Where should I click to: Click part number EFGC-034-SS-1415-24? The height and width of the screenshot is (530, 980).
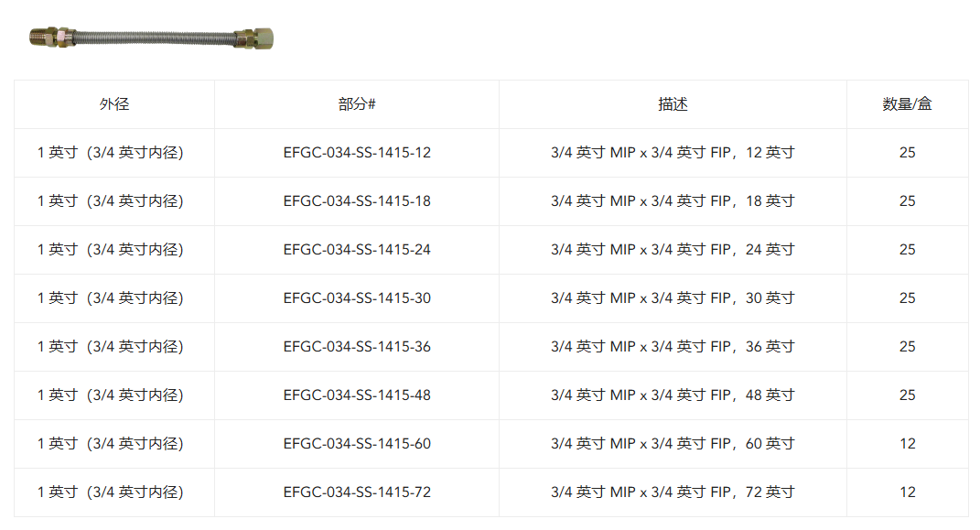(357, 249)
